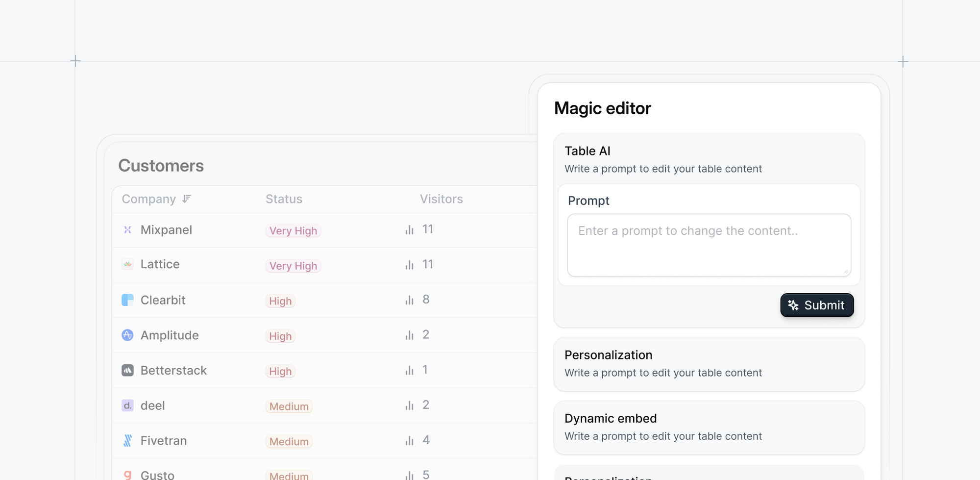
Task: Click the Prompt field label
Action: tap(588, 201)
